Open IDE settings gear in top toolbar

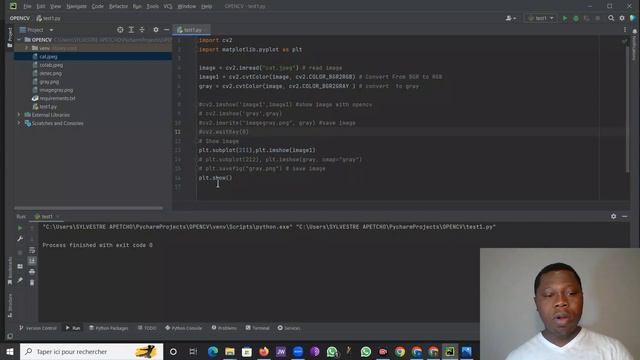point(622,18)
